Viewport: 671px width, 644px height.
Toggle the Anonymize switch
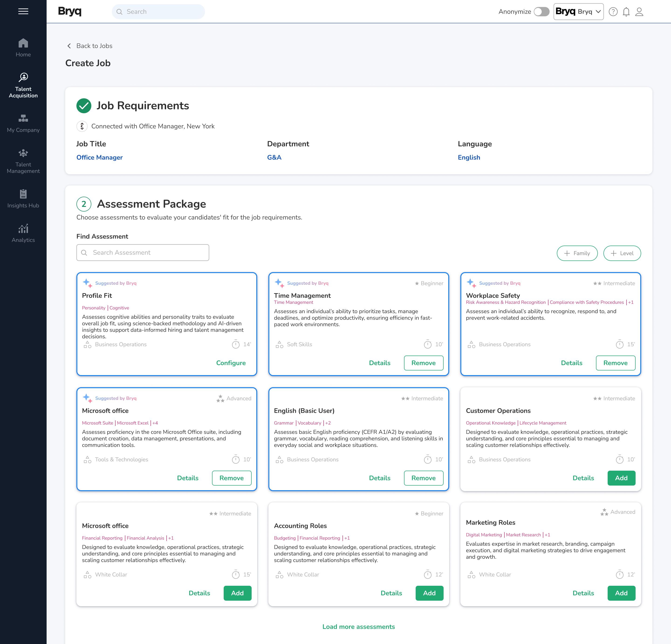pos(541,12)
